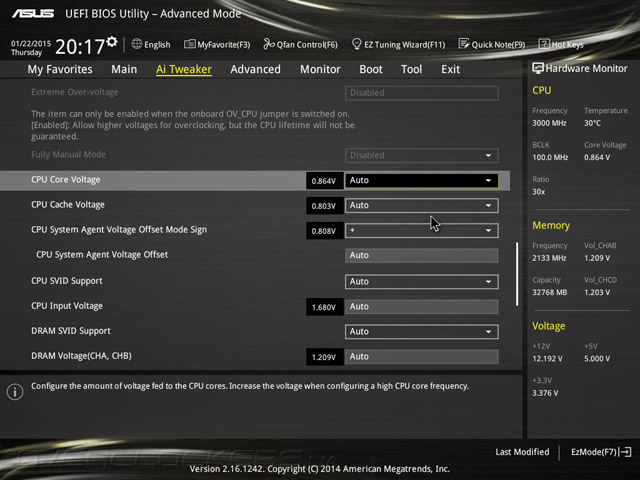Click the 20:17 clock time
The height and width of the screenshot is (480, 640).
pos(80,47)
